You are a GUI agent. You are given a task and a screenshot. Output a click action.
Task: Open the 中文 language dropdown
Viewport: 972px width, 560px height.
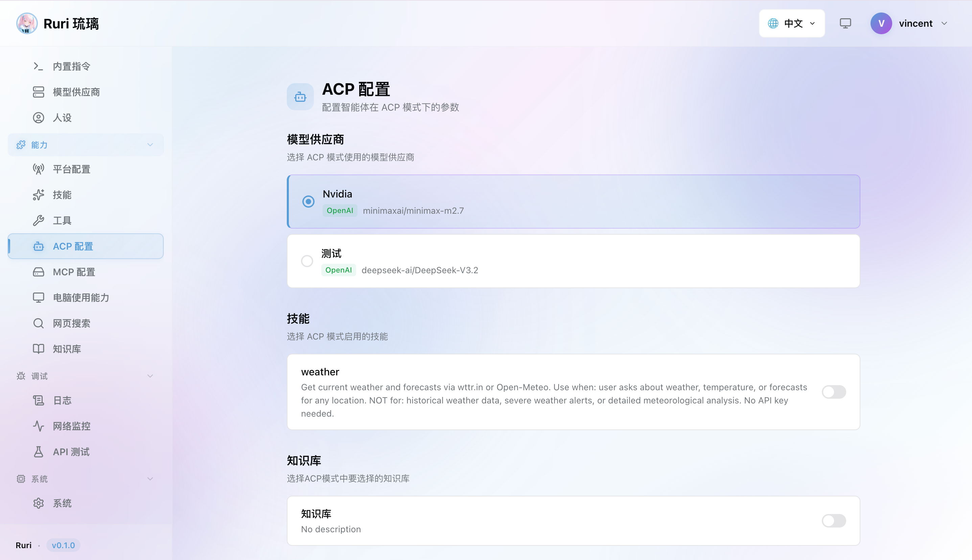pyautogui.click(x=792, y=23)
